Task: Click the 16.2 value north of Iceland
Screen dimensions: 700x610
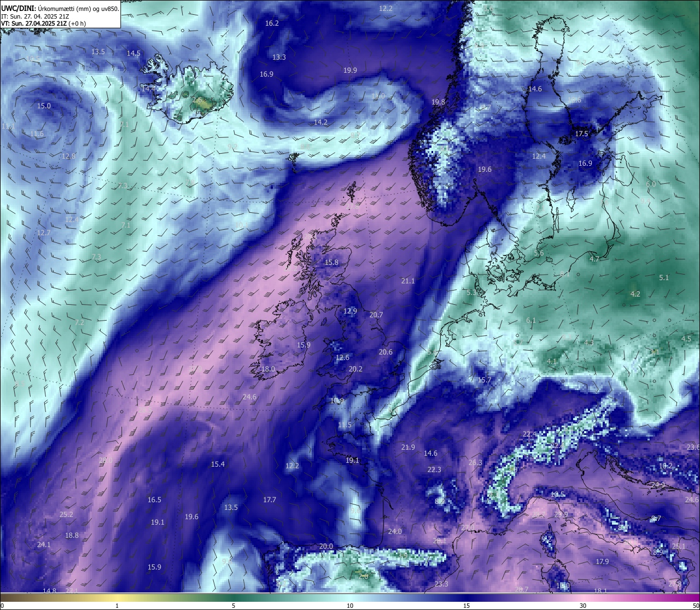Action: 272,24
